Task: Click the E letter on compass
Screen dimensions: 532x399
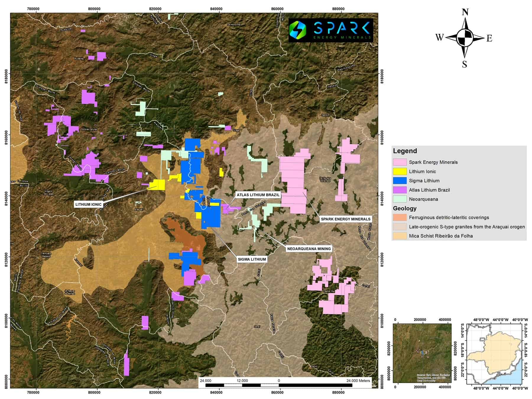Action: [489, 38]
